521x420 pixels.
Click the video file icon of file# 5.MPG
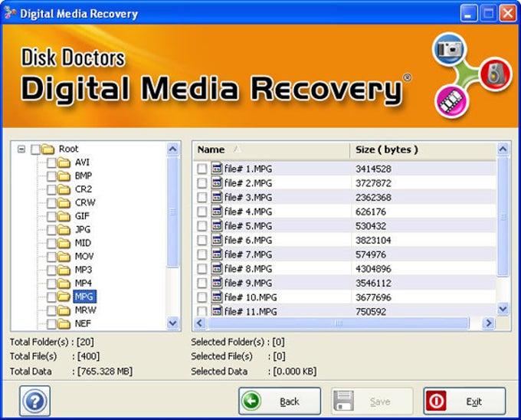click(x=217, y=225)
